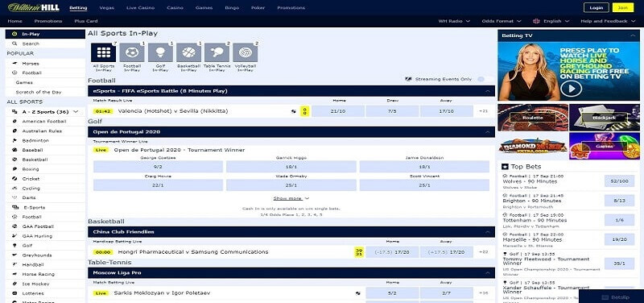Open the Diamond Mine game thumbnail

click(x=533, y=146)
